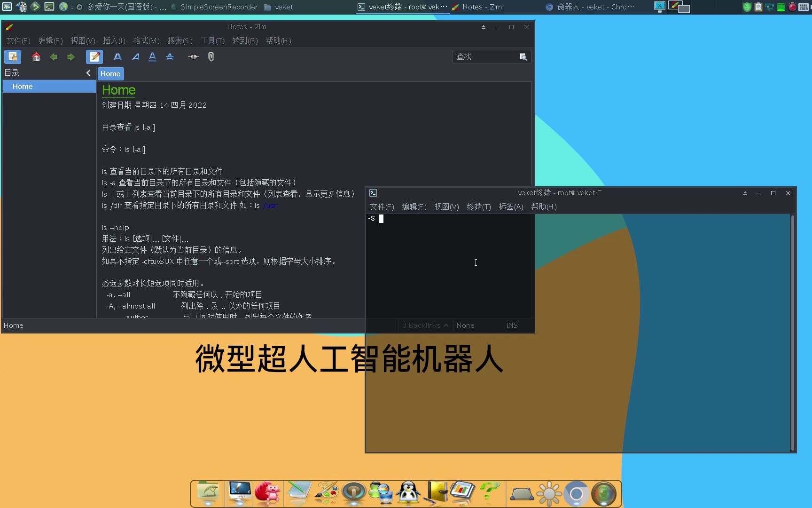
Task: Apply strong (bold) format in Zim toolbar
Action: coord(117,57)
